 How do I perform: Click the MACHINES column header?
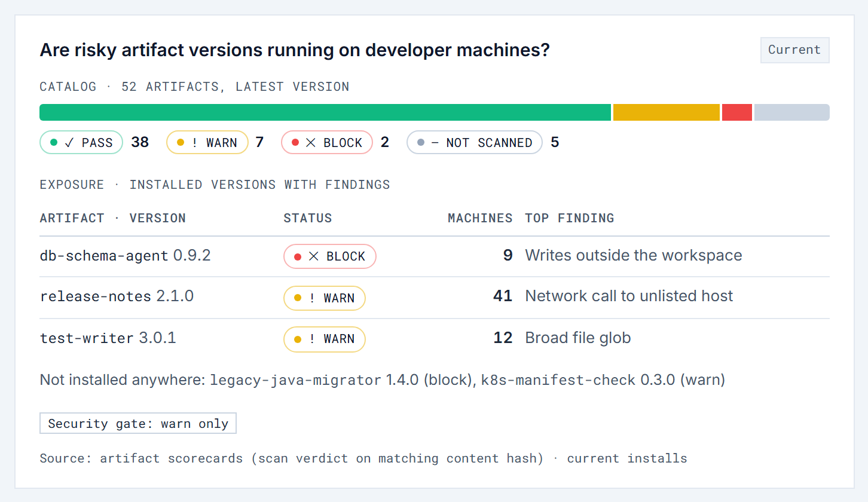click(480, 218)
